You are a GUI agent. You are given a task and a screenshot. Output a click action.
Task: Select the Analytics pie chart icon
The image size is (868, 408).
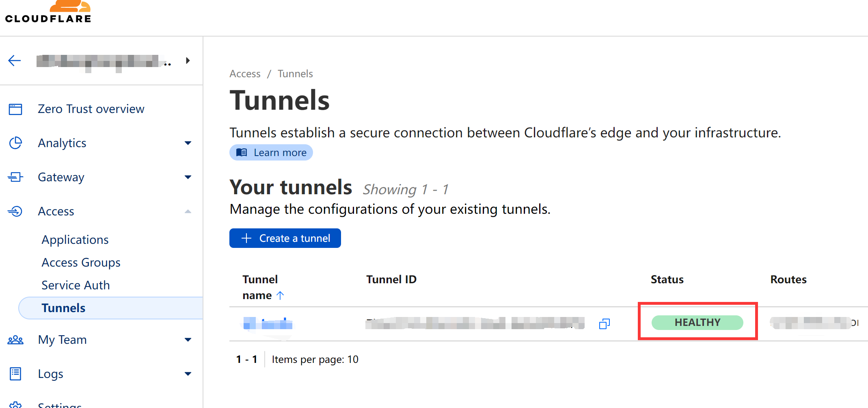tap(15, 143)
